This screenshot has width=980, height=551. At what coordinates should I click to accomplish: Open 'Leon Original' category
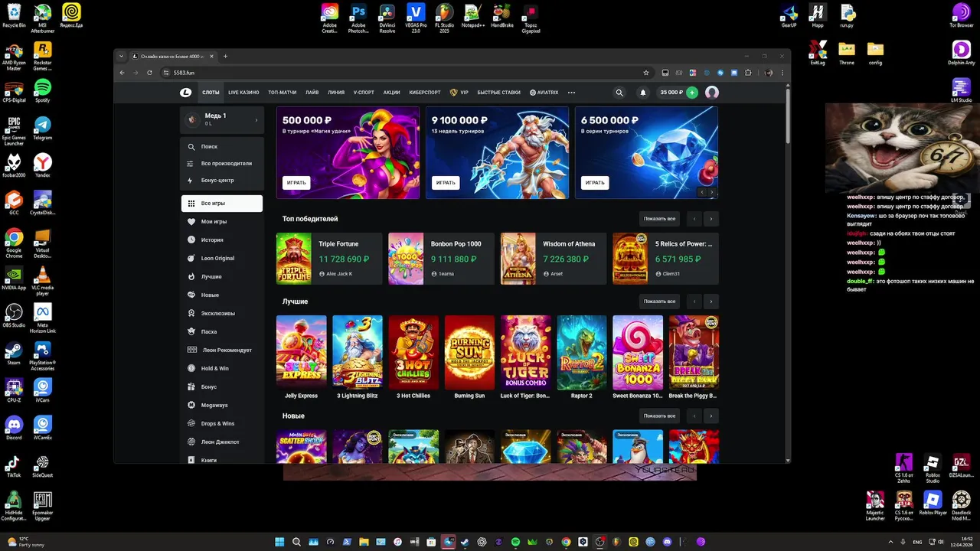(222, 258)
